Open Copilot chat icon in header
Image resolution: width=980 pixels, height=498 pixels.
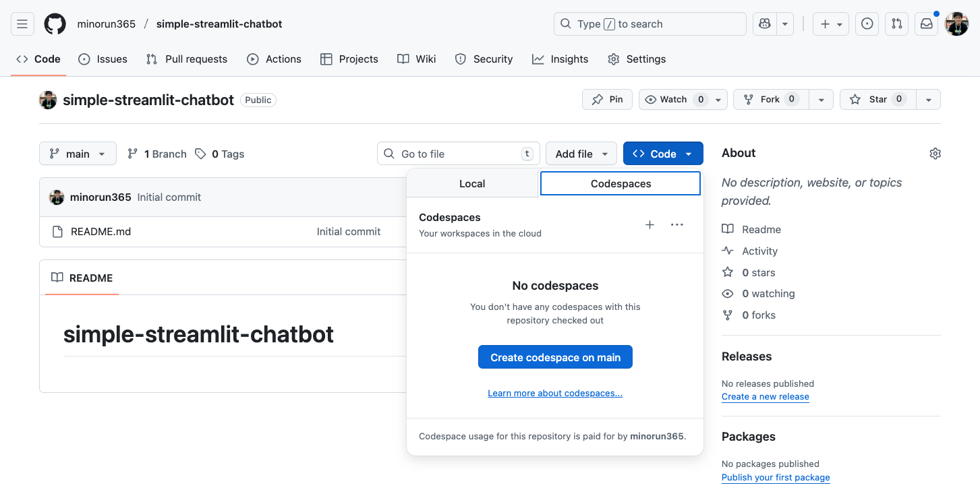[x=764, y=24]
